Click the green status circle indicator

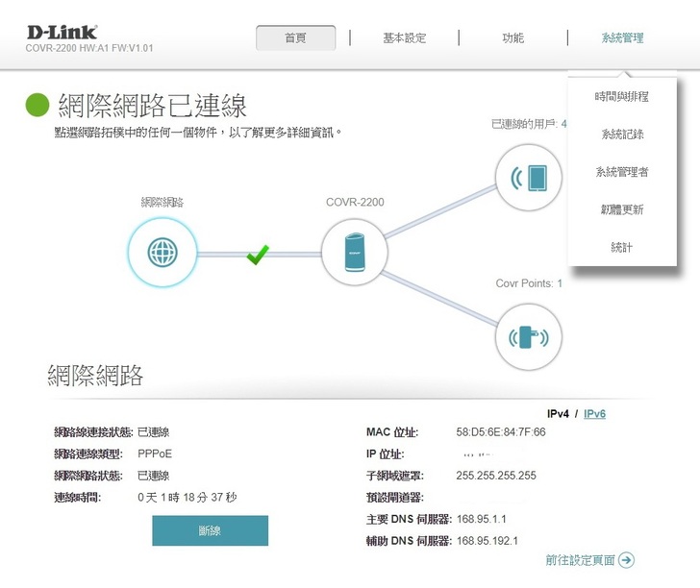pos(37,105)
